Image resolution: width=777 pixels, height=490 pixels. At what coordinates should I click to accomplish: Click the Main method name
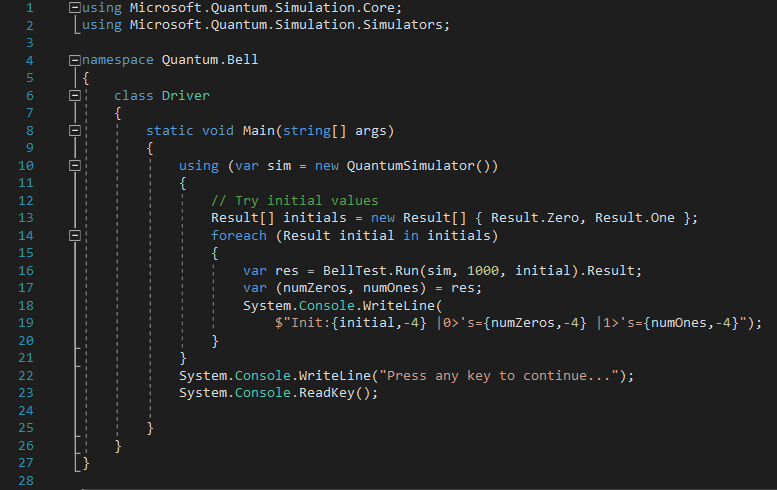[259, 131]
